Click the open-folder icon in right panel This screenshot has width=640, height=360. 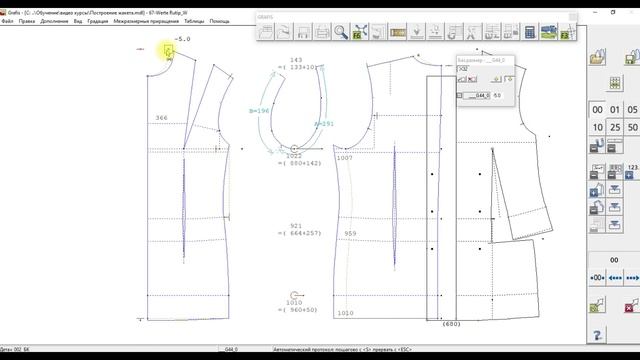point(598,57)
